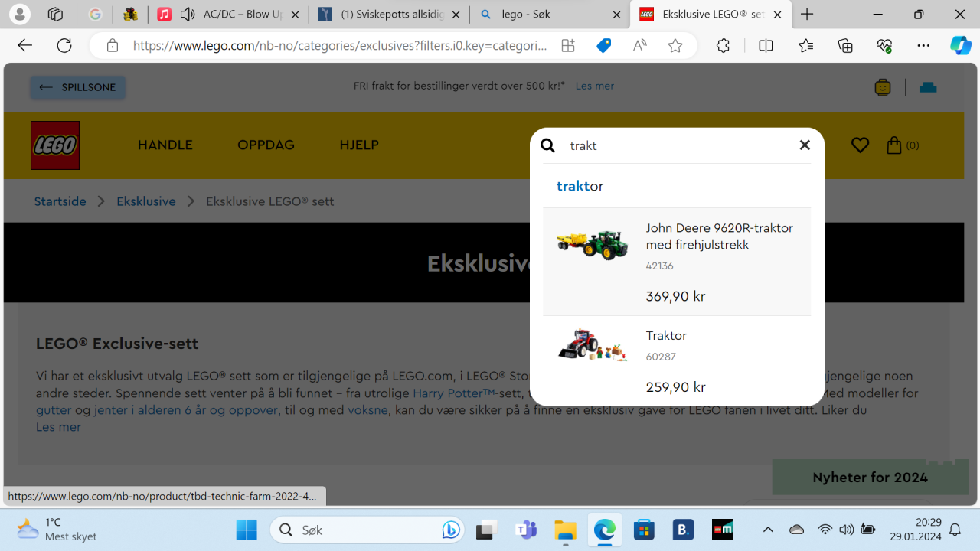Screen dimensions: 980x551
Task: Click the SPILLSONE button
Action: [x=78, y=87]
